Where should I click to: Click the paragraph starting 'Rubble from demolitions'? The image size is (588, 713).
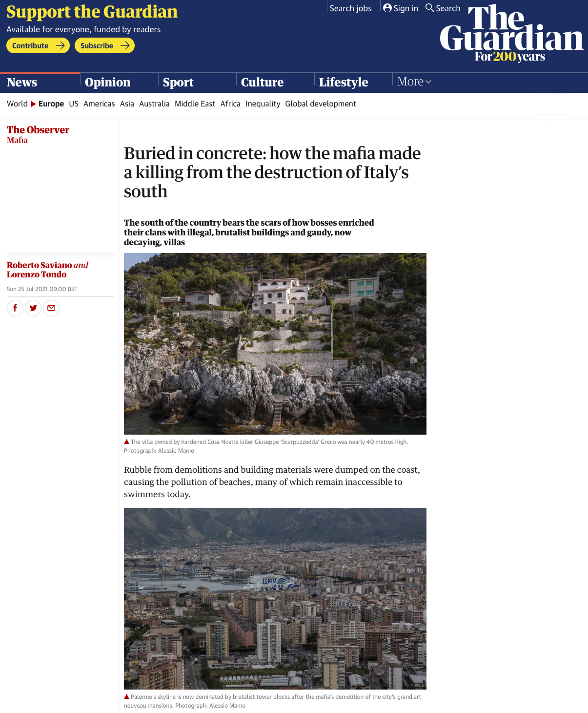[272, 482]
